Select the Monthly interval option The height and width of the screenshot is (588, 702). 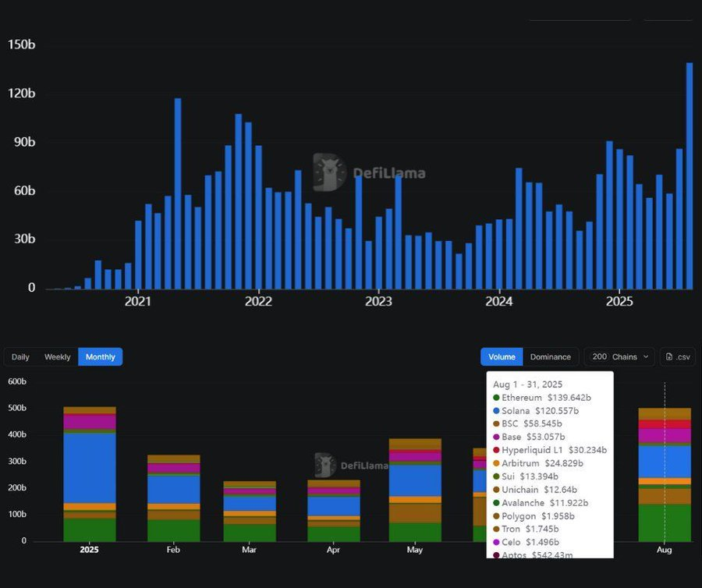click(x=101, y=357)
